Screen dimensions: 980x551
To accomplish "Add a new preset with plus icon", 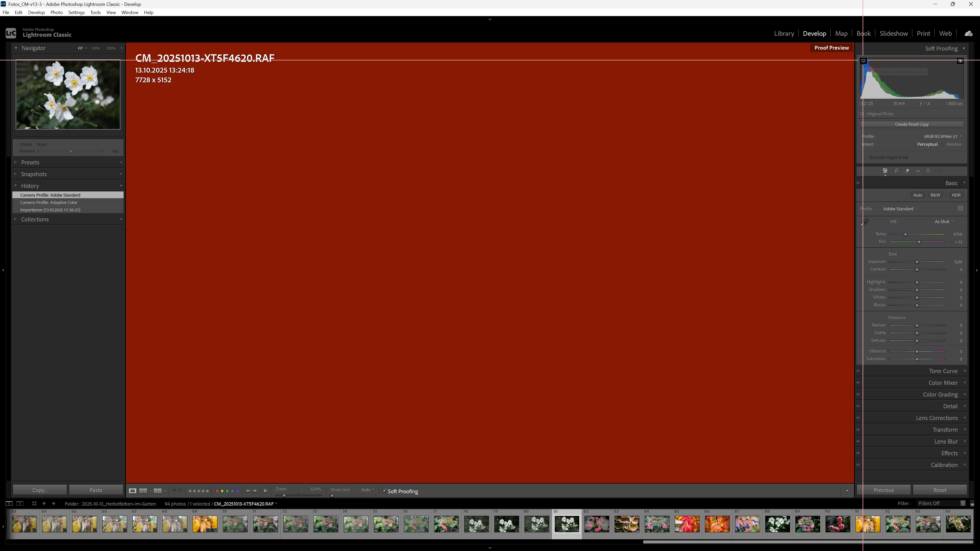I will pos(121,162).
